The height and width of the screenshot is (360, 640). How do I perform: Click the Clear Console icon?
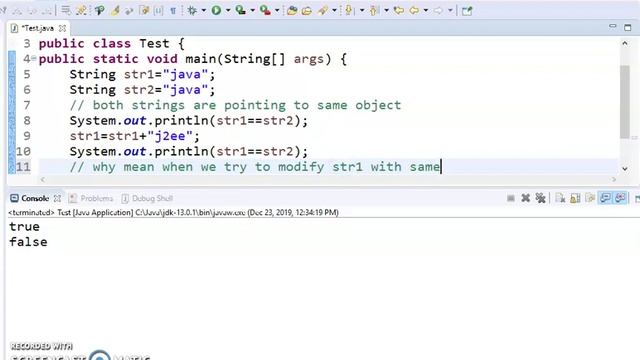[x=560, y=198]
